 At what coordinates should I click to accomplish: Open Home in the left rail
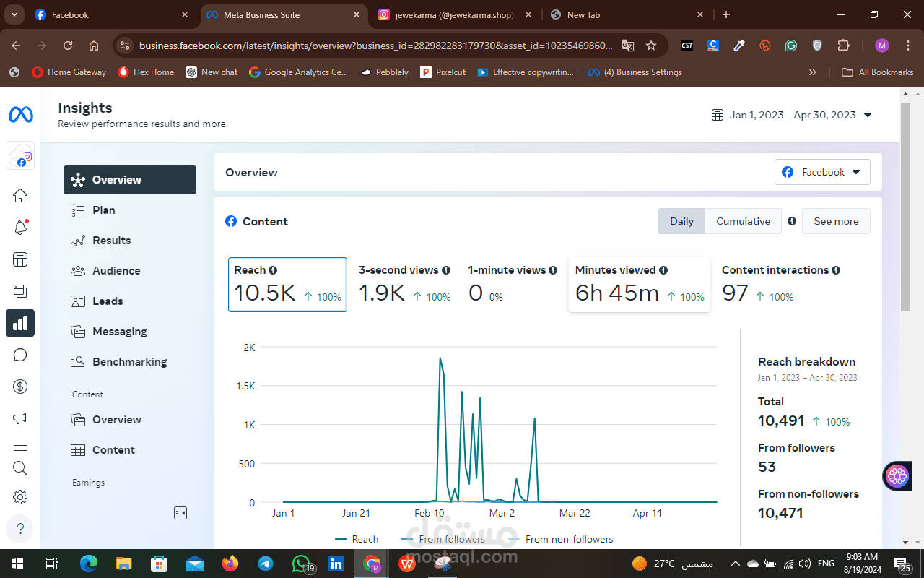pos(20,195)
